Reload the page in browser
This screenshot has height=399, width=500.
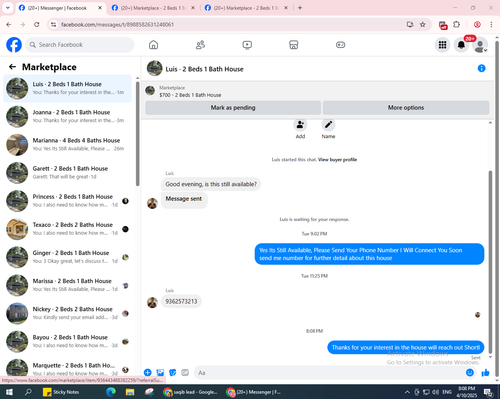tap(37, 24)
